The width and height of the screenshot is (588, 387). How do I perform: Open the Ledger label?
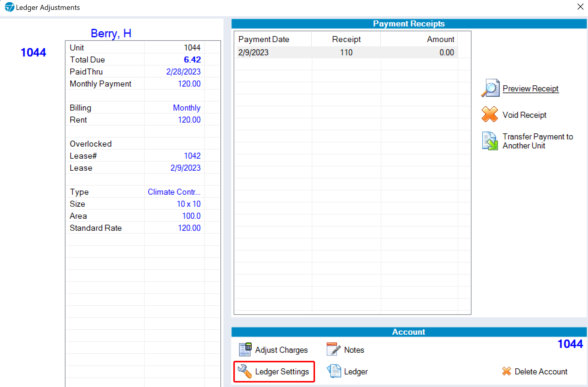click(x=356, y=372)
